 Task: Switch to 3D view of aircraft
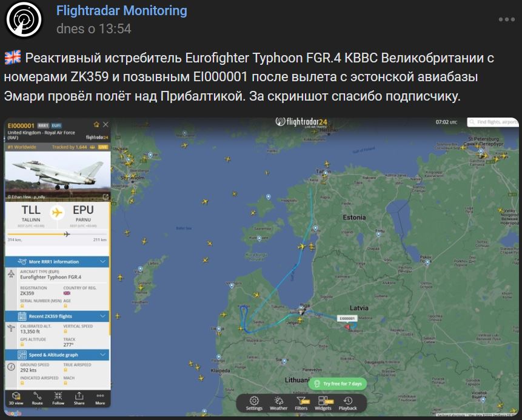tap(16, 397)
